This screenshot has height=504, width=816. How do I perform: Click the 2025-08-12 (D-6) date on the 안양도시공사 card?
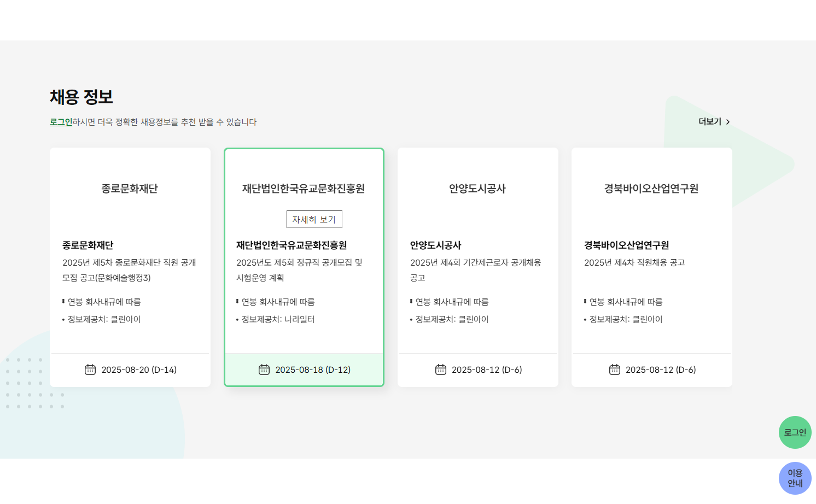click(487, 370)
